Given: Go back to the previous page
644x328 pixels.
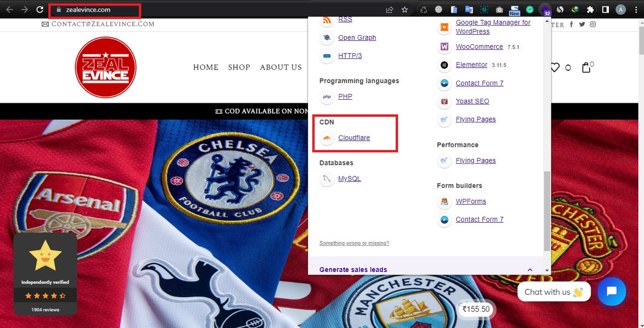Looking at the screenshot, I should (x=10, y=10).
